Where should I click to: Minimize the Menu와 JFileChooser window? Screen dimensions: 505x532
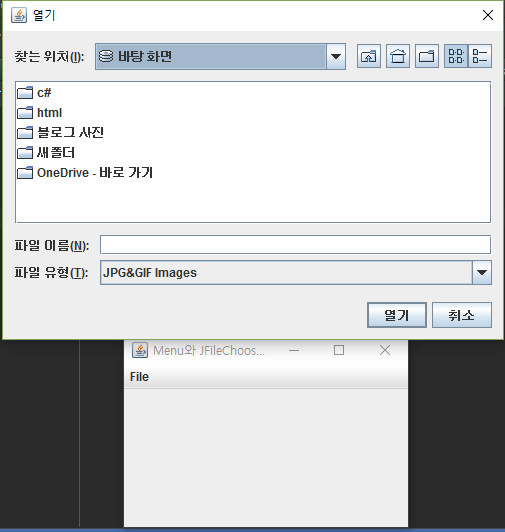[294, 350]
